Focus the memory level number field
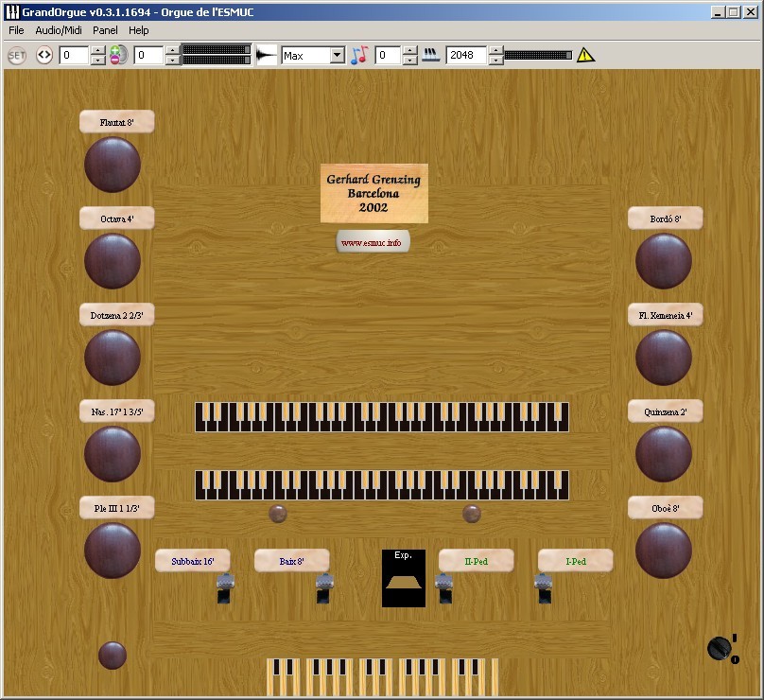 pyautogui.click(x=75, y=56)
